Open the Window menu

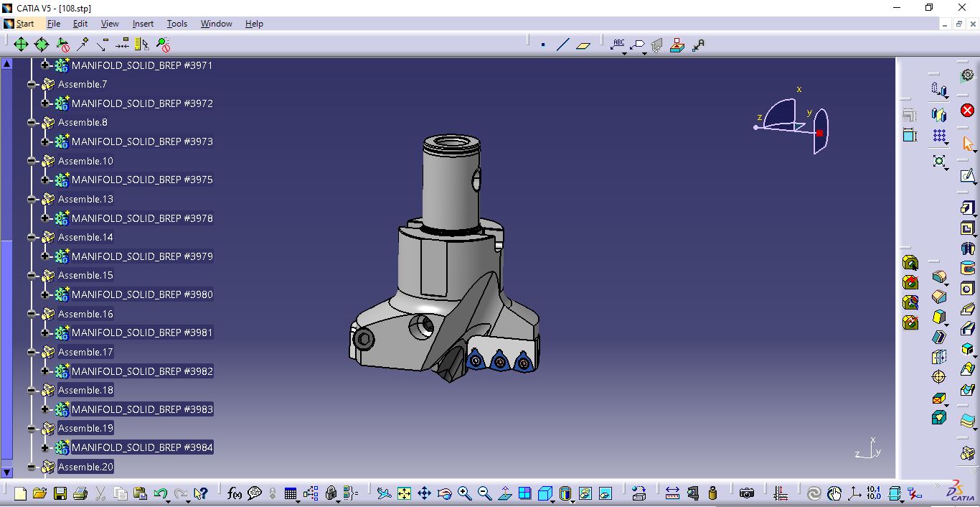coord(216,24)
